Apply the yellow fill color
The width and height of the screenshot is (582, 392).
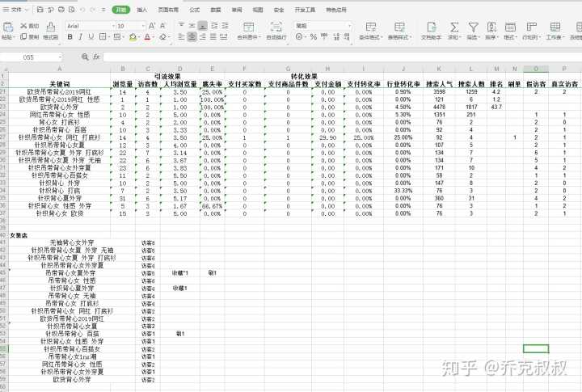point(133,36)
